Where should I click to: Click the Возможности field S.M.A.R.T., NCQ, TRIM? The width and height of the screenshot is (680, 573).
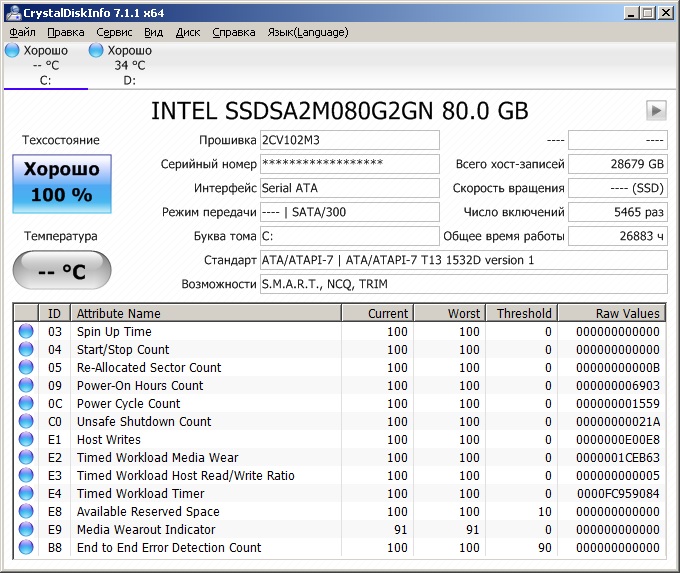[x=464, y=284]
